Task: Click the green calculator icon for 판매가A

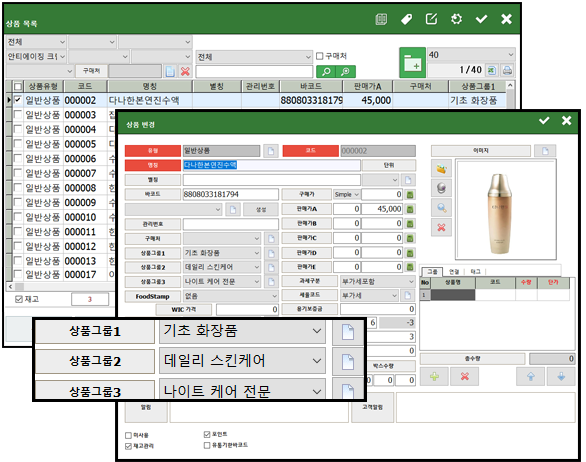Action: [410, 209]
